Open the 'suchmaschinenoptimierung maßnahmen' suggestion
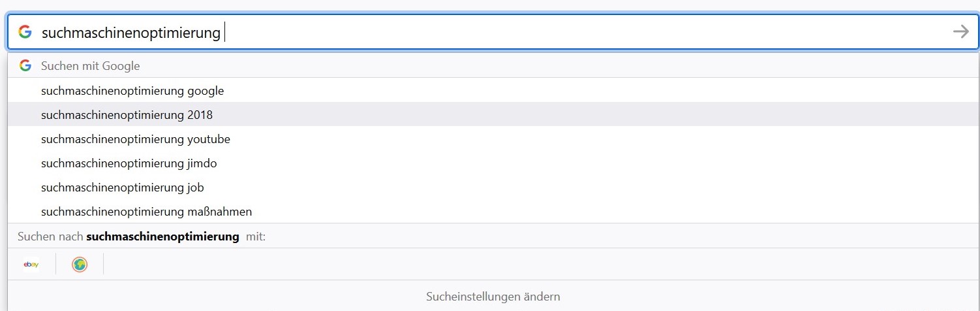The image size is (980, 311). pyautogui.click(x=493, y=211)
